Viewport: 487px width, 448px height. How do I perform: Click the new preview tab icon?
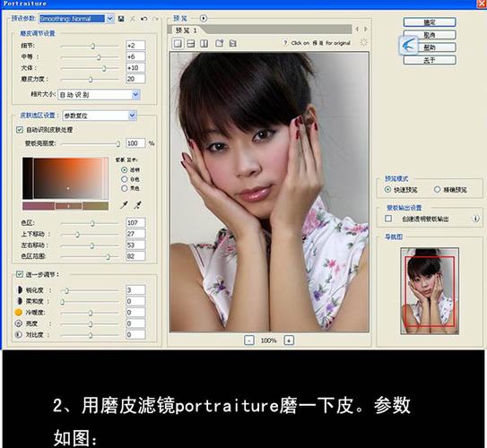pyautogui.click(x=219, y=43)
